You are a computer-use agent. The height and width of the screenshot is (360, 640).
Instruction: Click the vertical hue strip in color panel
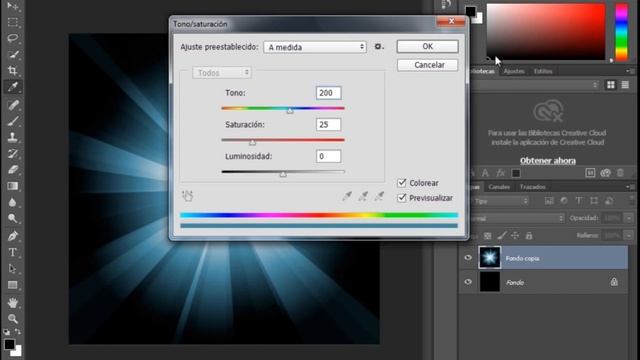pyautogui.click(x=621, y=32)
